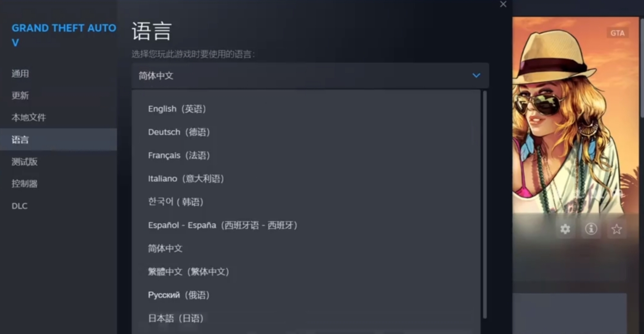Select 繁體中文 (繁体中文) option
644x334 pixels.
tap(306, 272)
